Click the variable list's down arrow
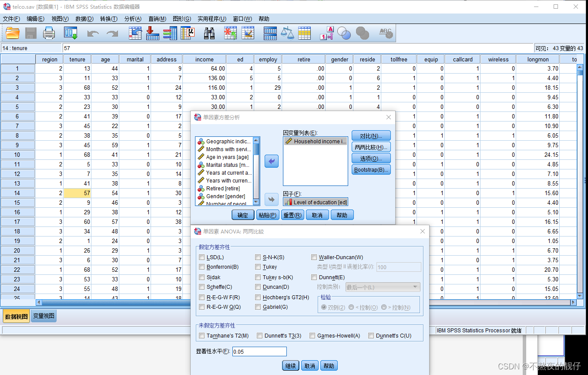 (x=256, y=201)
